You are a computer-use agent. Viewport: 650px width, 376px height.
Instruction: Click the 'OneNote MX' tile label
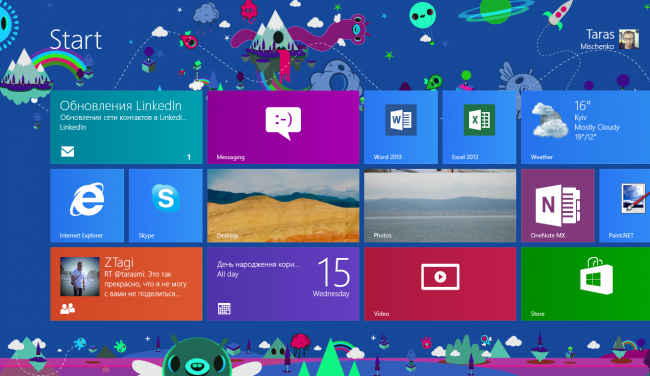click(548, 235)
